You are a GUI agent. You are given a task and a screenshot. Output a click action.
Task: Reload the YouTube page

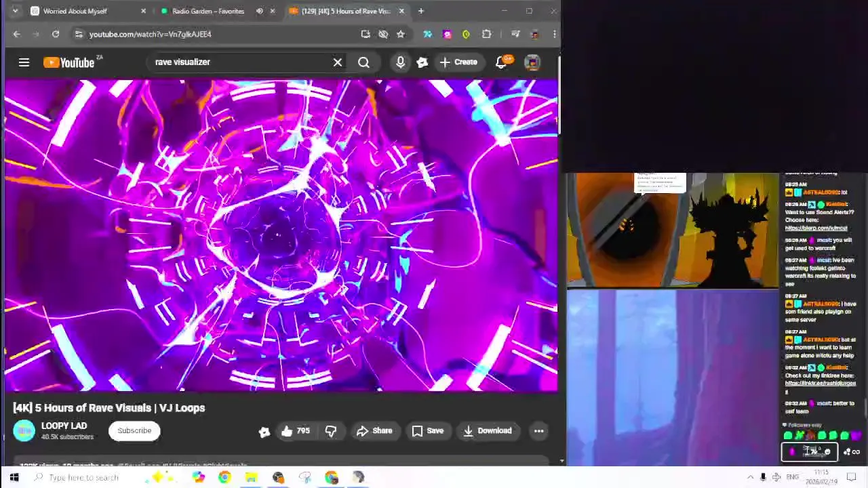[x=56, y=34]
